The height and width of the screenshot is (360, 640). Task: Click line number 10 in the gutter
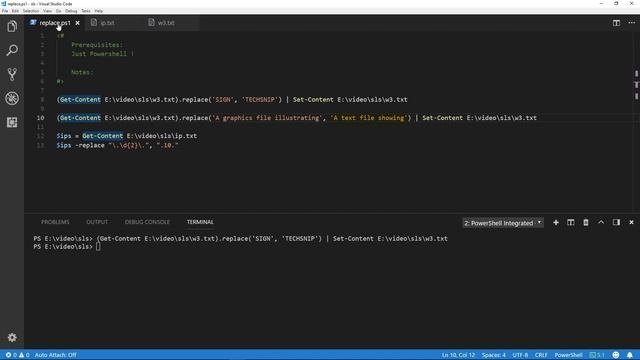pyautogui.click(x=40, y=118)
